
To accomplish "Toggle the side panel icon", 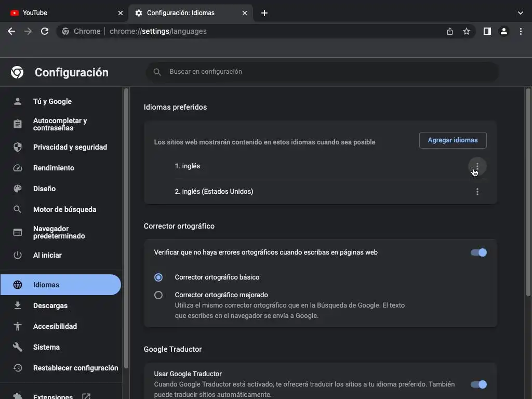I will coord(487,31).
